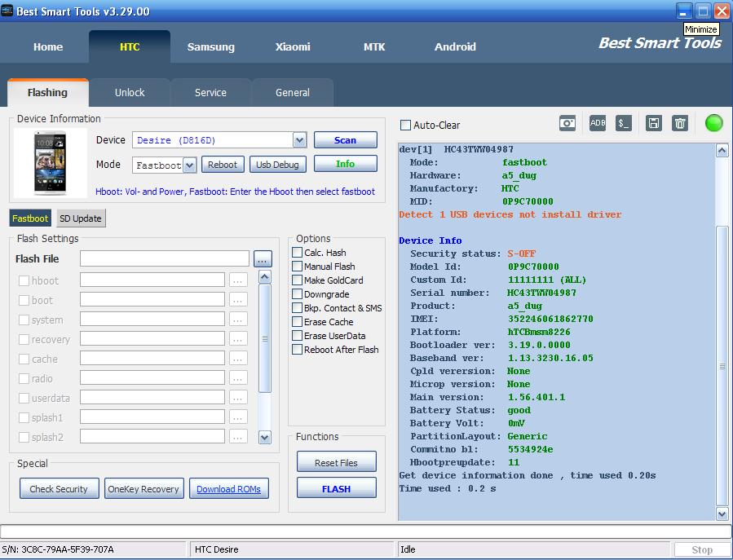Click the log panel scrollbar thumb
This screenshot has width=733, height=560.
click(x=722, y=366)
